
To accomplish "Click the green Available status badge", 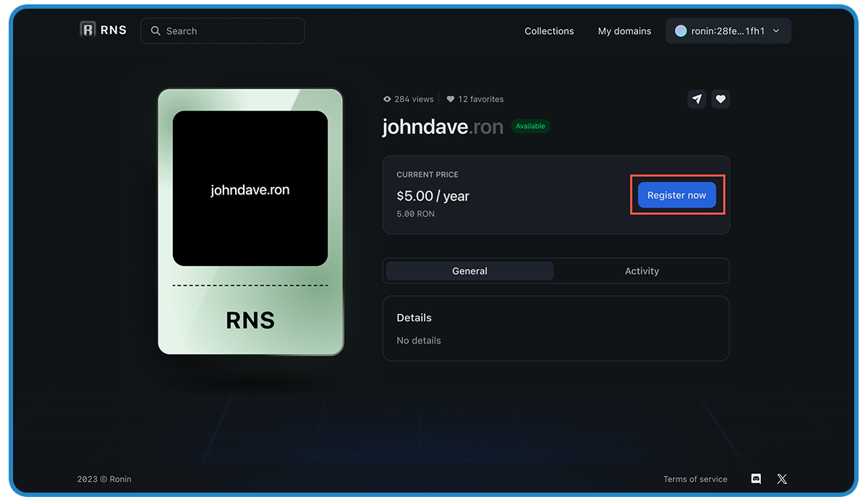I will coord(530,126).
